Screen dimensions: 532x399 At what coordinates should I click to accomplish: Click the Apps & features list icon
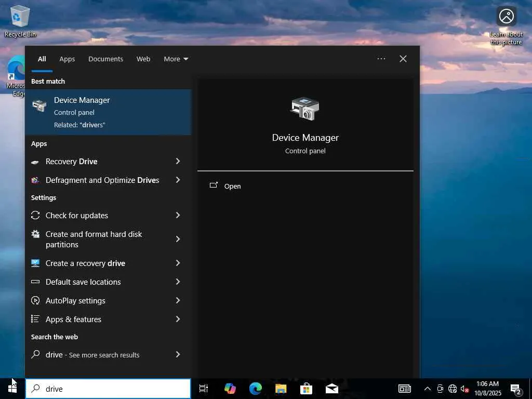click(35, 318)
